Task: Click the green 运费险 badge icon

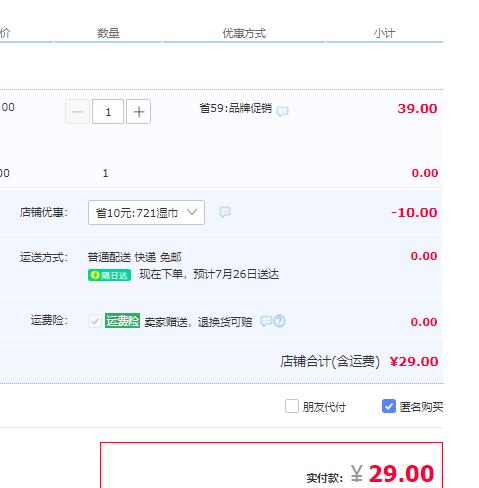Action: pos(122,321)
